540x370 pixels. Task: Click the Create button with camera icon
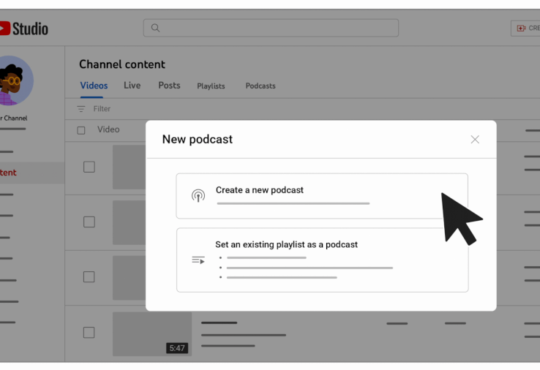click(526, 28)
